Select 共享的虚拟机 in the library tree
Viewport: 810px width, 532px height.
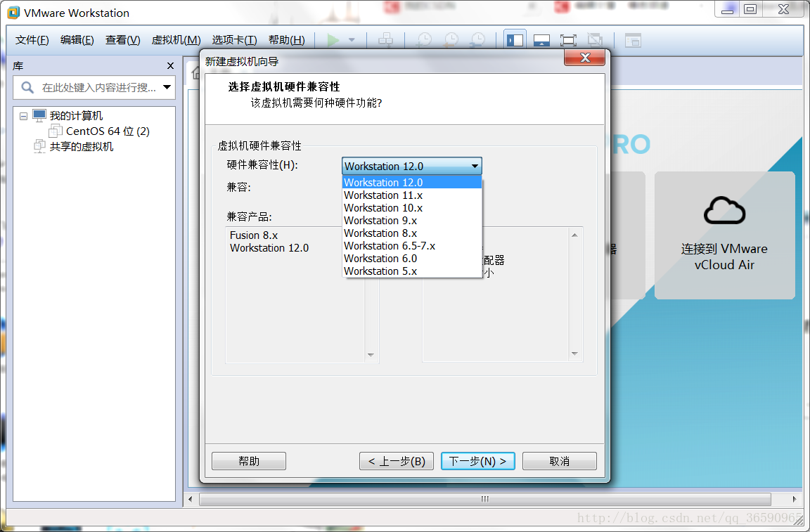pos(81,147)
